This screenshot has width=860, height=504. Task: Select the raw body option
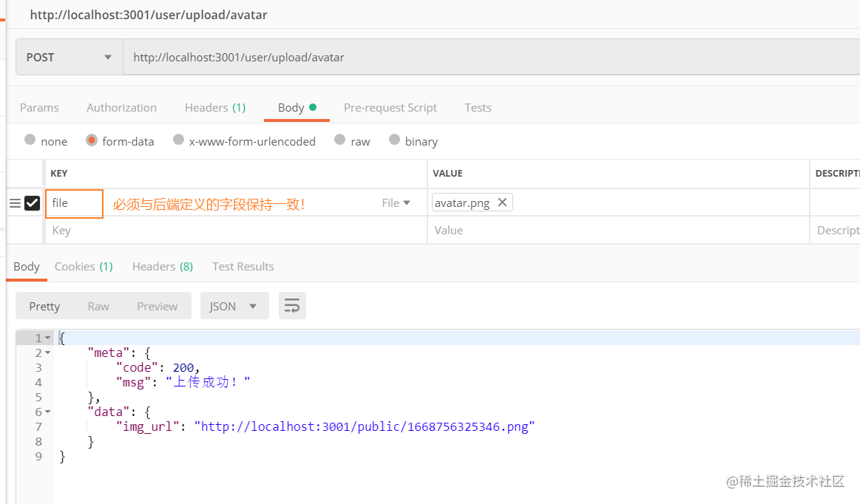[340, 140]
